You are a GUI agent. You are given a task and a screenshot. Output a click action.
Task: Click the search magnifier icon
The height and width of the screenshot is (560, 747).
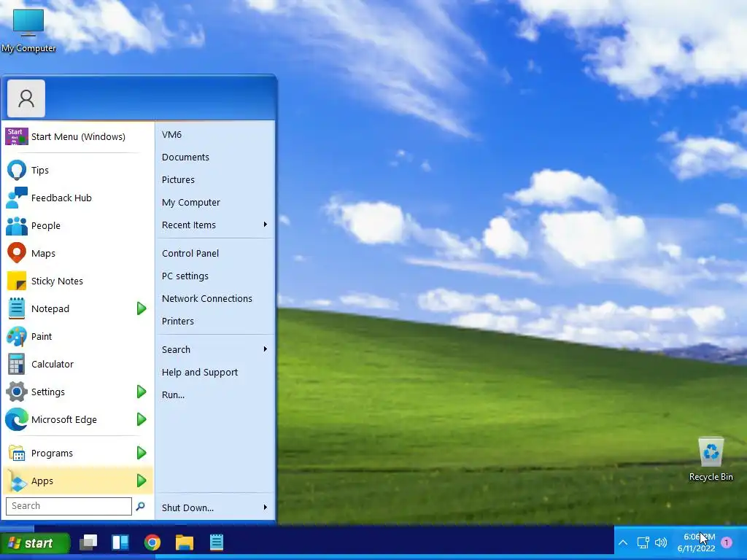click(x=140, y=506)
